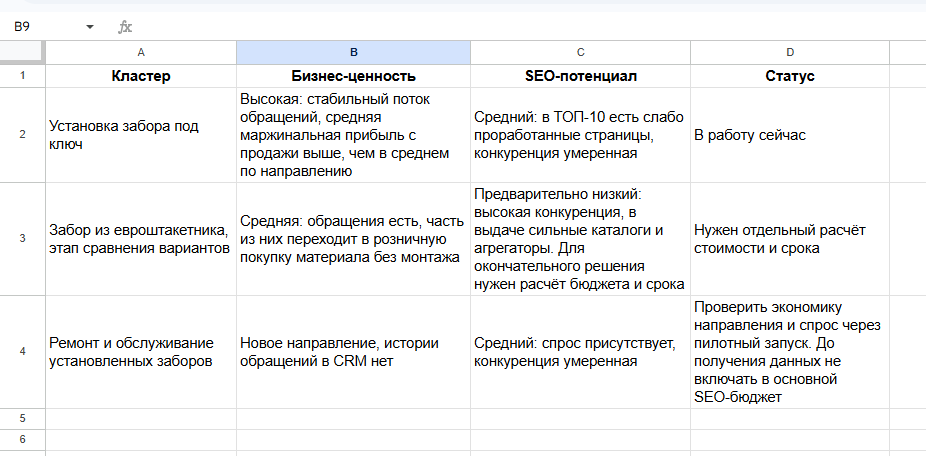Select column D header
Image resolution: width=926 pixels, height=456 pixels.
tap(790, 53)
